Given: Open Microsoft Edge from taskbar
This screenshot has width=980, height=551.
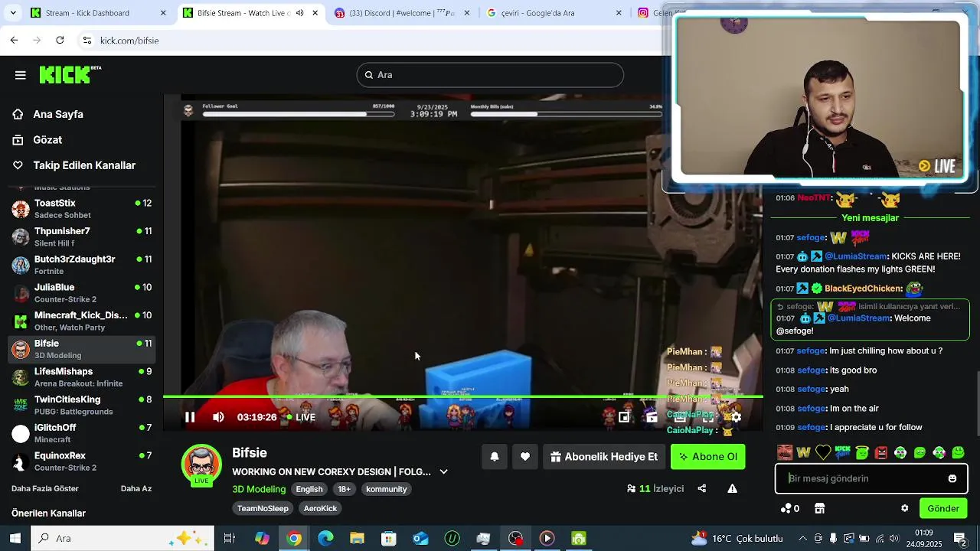Looking at the screenshot, I should point(325,538).
